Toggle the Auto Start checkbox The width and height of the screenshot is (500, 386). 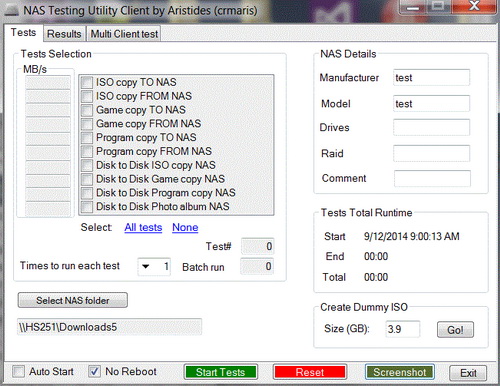click(18, 371)
